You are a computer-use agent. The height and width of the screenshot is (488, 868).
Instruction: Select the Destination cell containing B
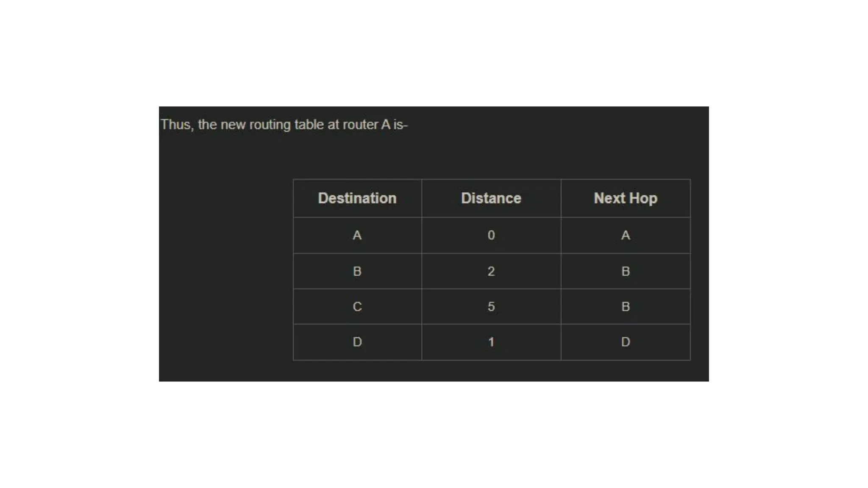pyautogui.click(x=357, y=271)
